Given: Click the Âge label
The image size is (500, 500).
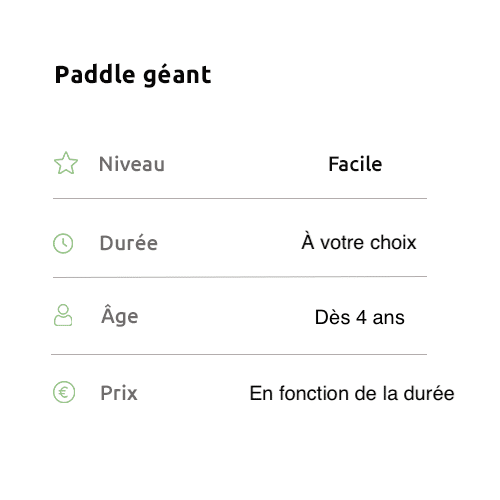Looking at the screenshot, I should (x=120, y=315).
